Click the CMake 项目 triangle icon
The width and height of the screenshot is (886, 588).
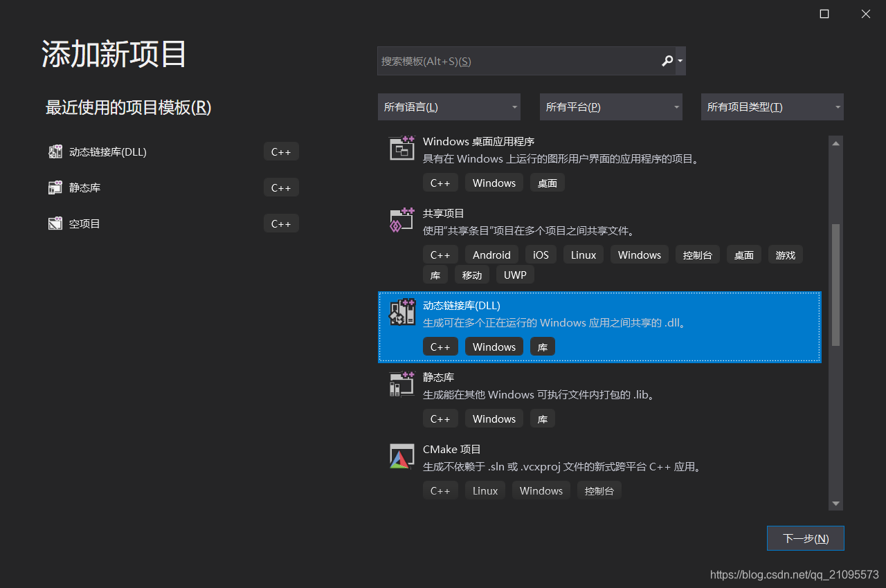[401, 455]
